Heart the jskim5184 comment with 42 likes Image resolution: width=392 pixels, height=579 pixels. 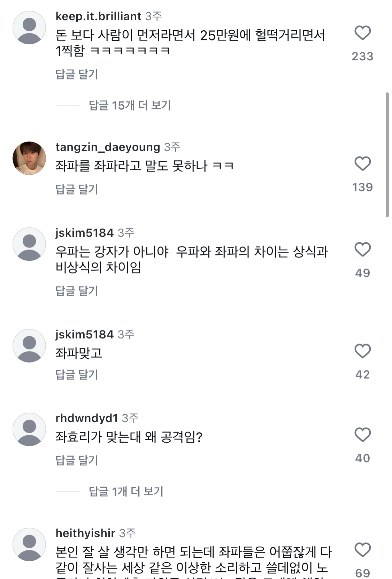pyautogui.click(x=362, y=351)
